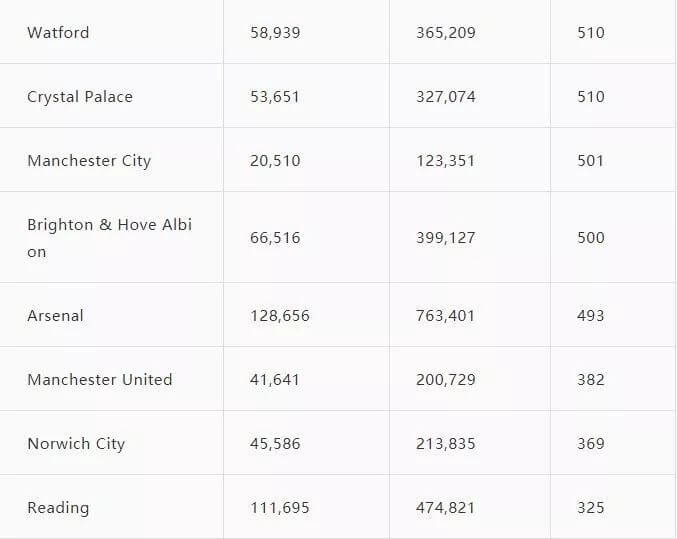
Task: Click the Brighton & Hove Albion cell
Action: 110,238
